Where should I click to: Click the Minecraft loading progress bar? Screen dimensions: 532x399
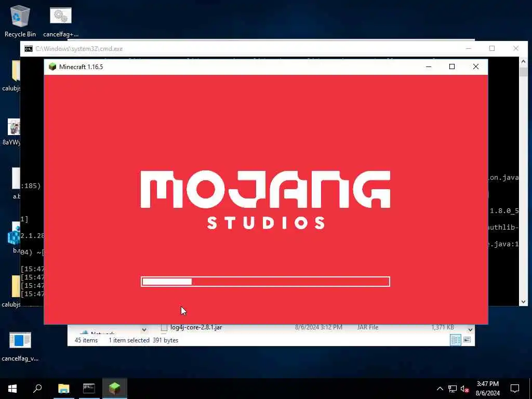[265, 282]
